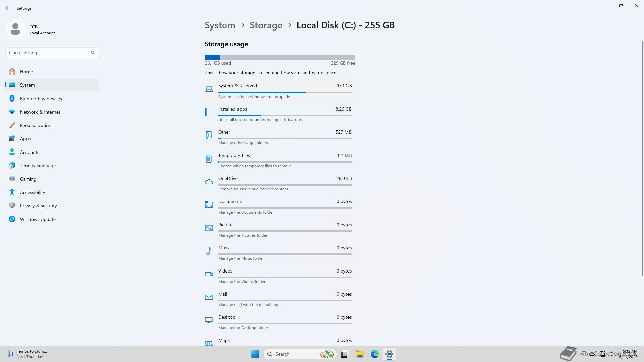The image size is (644, 362).
Task: Open Bluetooth & devices settings
Action: (x=41, y=99)
